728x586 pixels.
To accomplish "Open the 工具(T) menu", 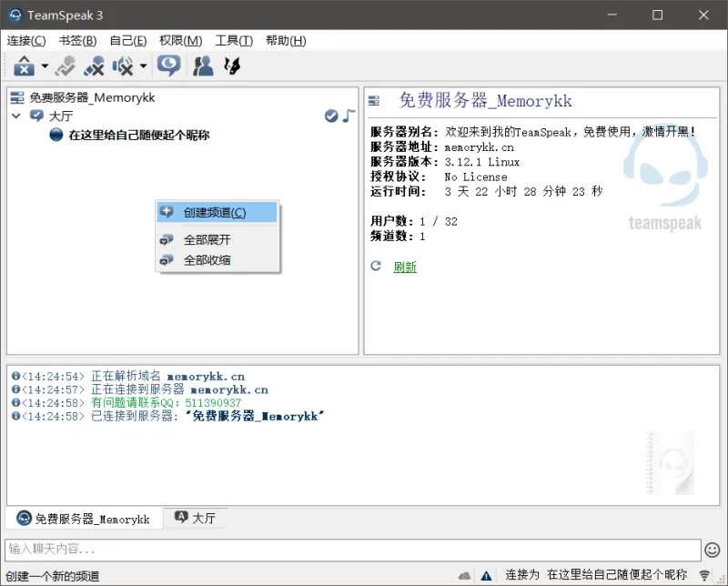I will pos(234,41).
